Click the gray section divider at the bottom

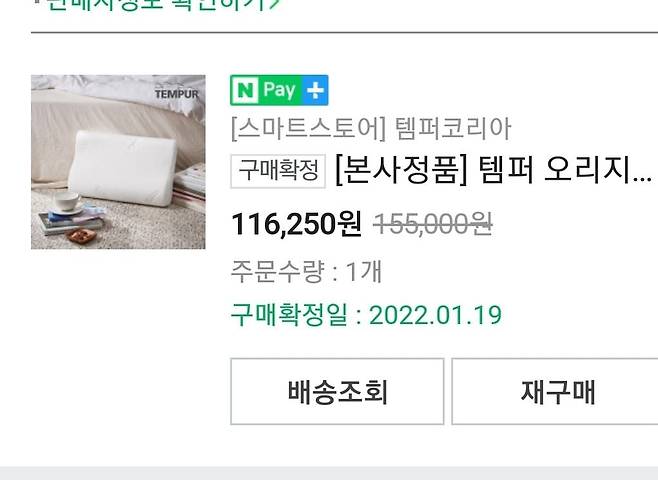(x=329, y=473)
